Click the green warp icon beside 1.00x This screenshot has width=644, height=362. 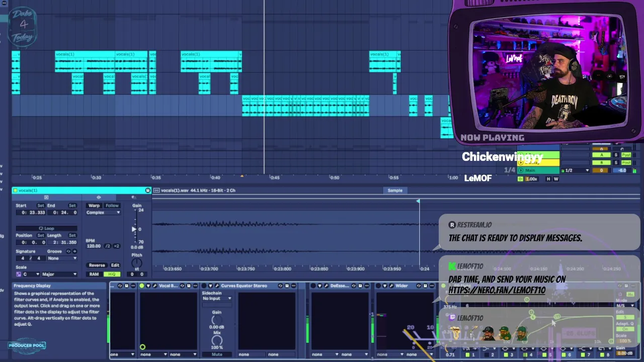tap(520, 179)
